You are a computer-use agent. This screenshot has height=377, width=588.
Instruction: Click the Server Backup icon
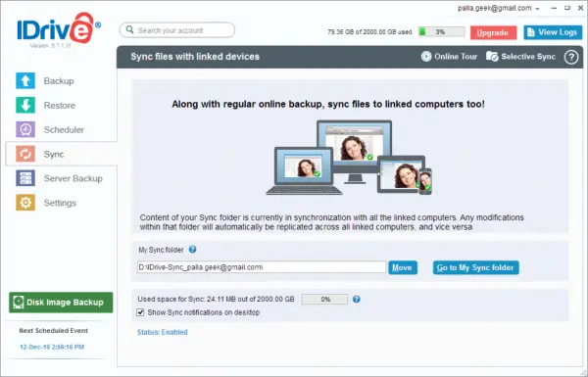click(x=25, y=178)
